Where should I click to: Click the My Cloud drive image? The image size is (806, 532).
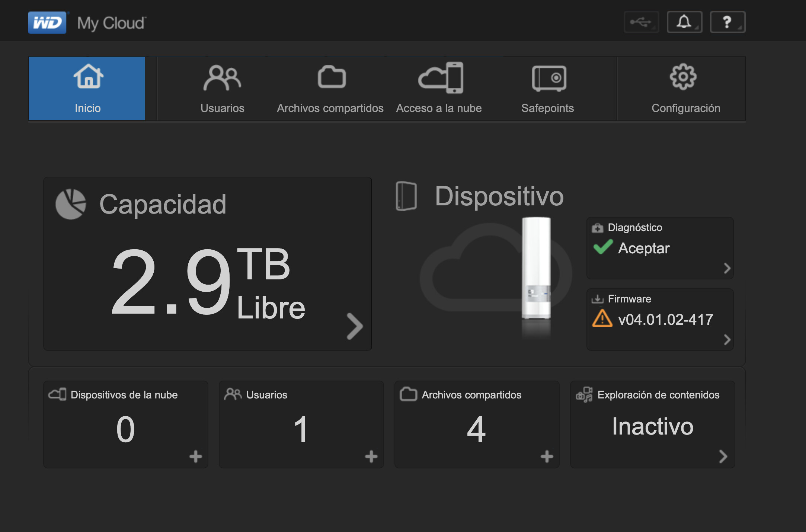pos(536,268)
